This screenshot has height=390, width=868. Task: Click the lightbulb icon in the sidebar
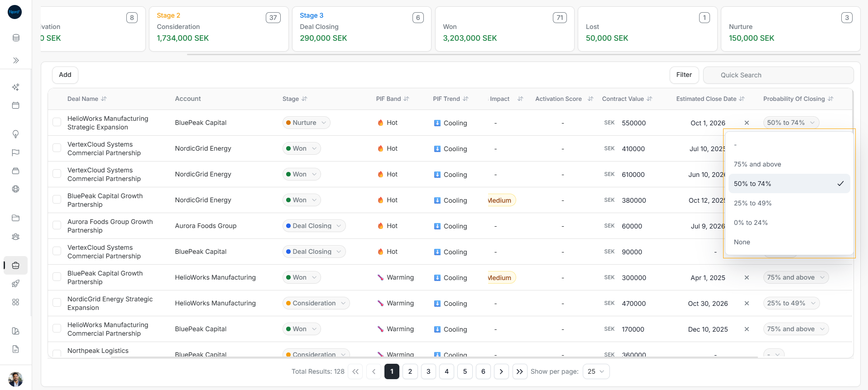coord(16,134)
